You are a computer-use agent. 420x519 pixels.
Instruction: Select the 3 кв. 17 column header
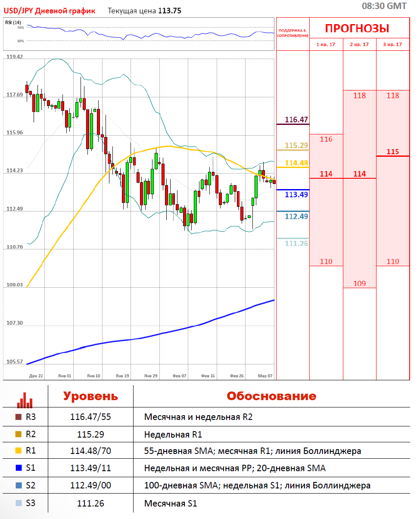coord(392,44)
